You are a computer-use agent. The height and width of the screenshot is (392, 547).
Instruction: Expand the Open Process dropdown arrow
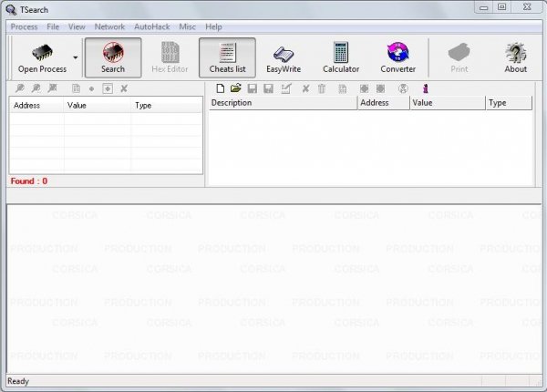pyautogui.click(x=76, y=57)
